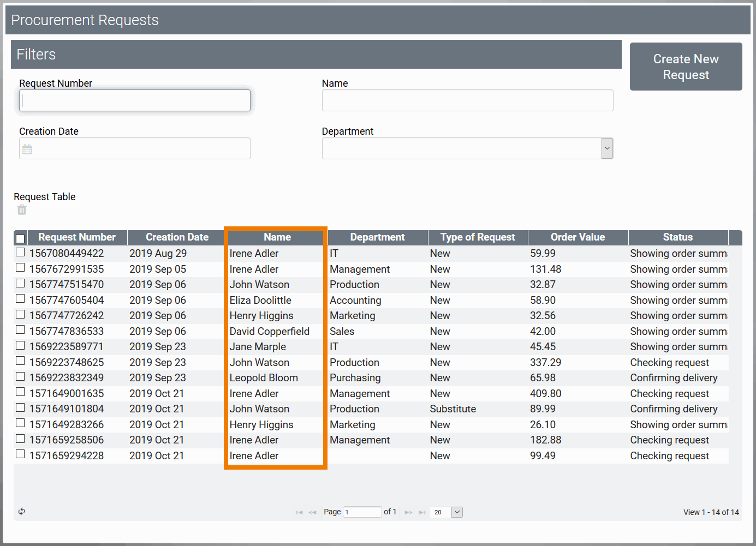This screenshot has width=756, height=546.
Task: Click the Create New Request button
Action: click(686, 67)
